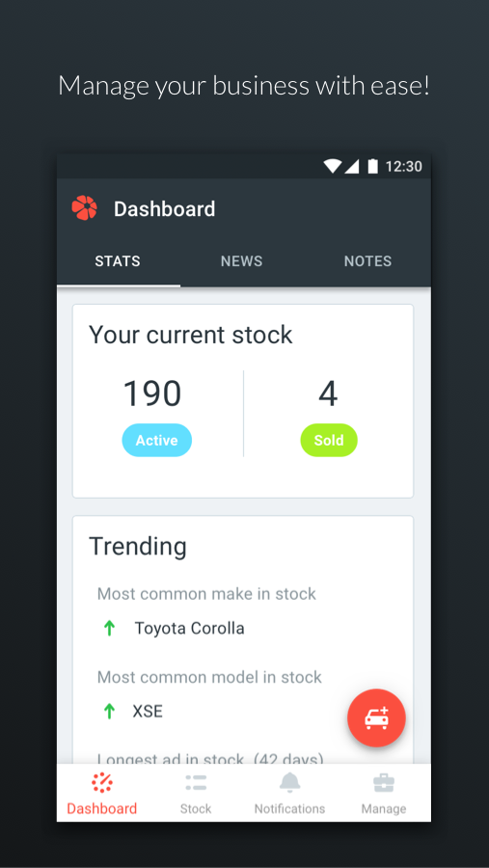Tap the Toyota Corolla trending entry
Viewport: 489px width, 868px height.
[x=189, y=628]
